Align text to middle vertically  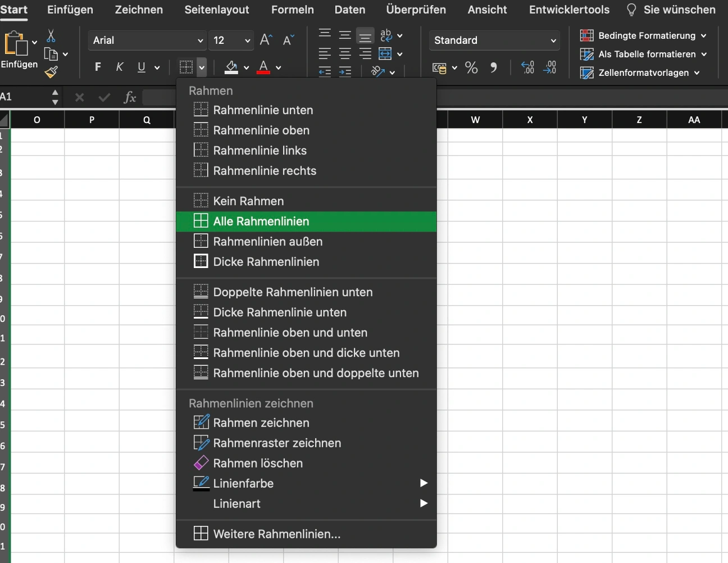pyautogui.click(x=345, y=35)
